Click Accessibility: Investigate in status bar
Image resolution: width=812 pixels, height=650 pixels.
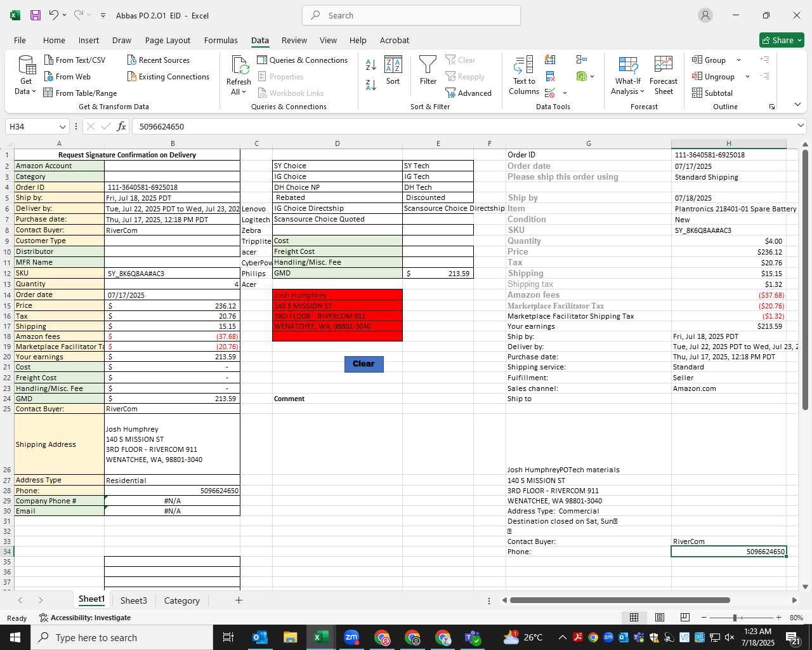tap(85, 618)
